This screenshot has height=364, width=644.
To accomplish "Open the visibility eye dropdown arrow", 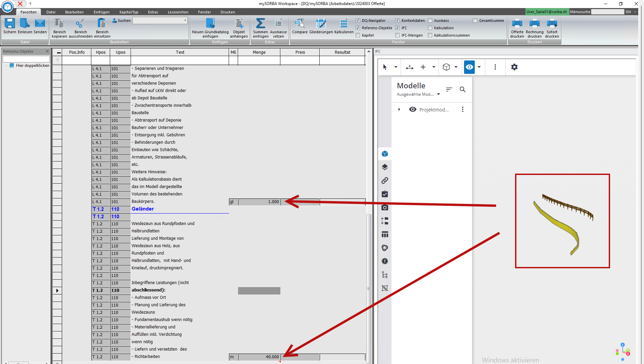I will point(479,67).
